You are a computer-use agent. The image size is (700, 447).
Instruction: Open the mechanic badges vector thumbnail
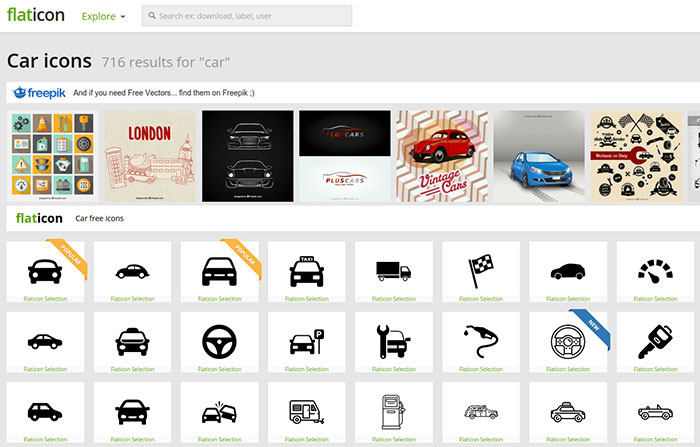pyautogui.click(x=636, y=156)
